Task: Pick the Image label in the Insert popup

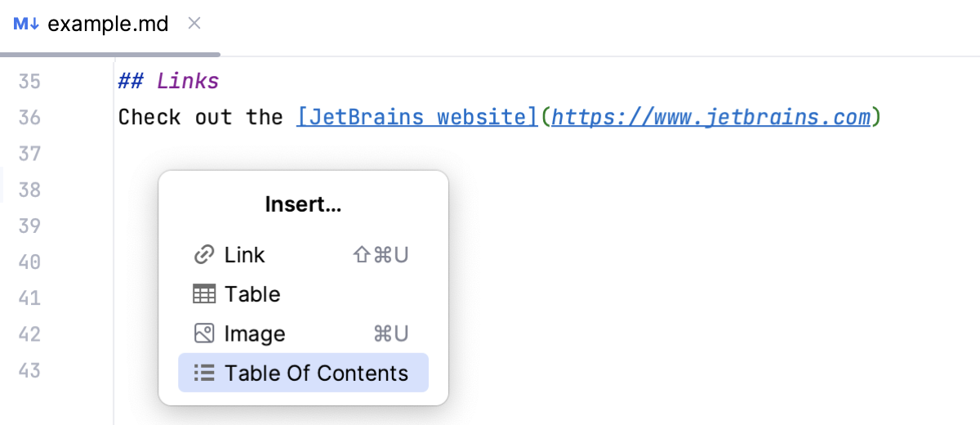Action: [255, 333]
